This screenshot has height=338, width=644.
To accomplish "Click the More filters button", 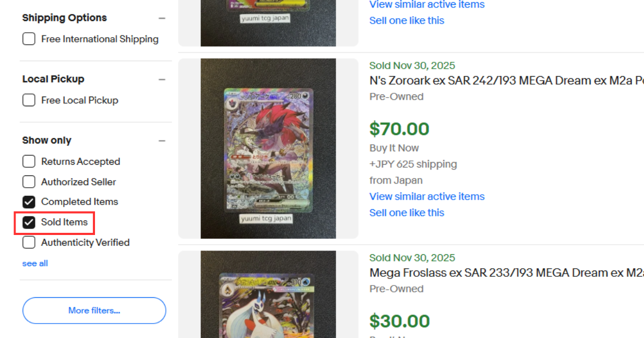I will click(94, 310).
